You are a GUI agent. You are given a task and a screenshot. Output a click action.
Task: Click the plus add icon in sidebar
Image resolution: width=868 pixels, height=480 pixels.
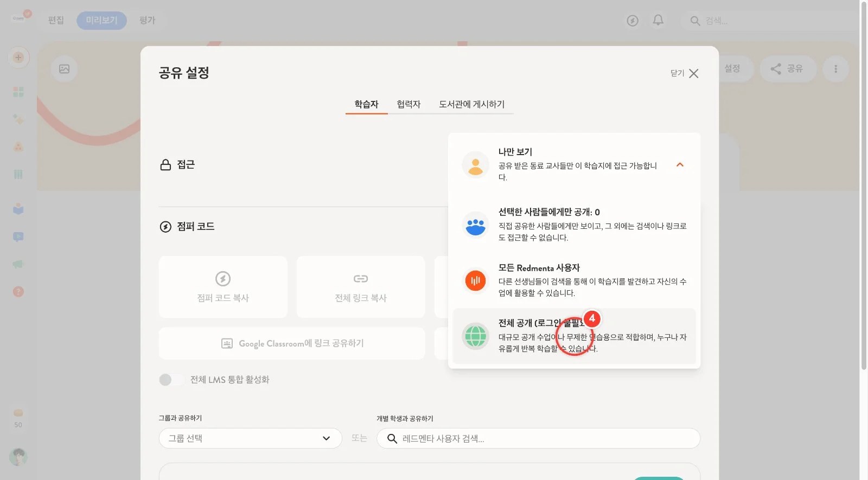18,57
